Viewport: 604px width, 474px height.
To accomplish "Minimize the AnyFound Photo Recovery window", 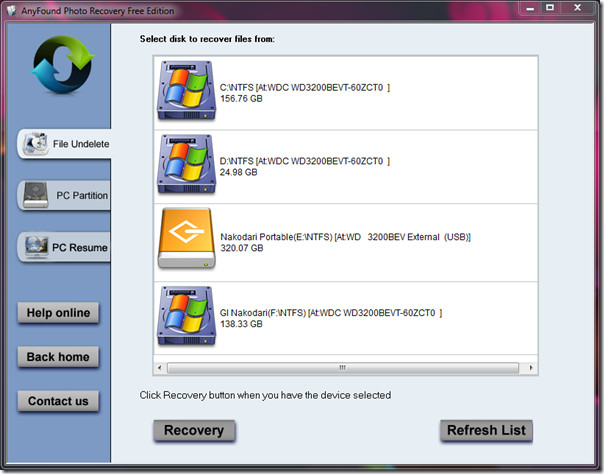I will pyautogui.click(x=530, y=8).
